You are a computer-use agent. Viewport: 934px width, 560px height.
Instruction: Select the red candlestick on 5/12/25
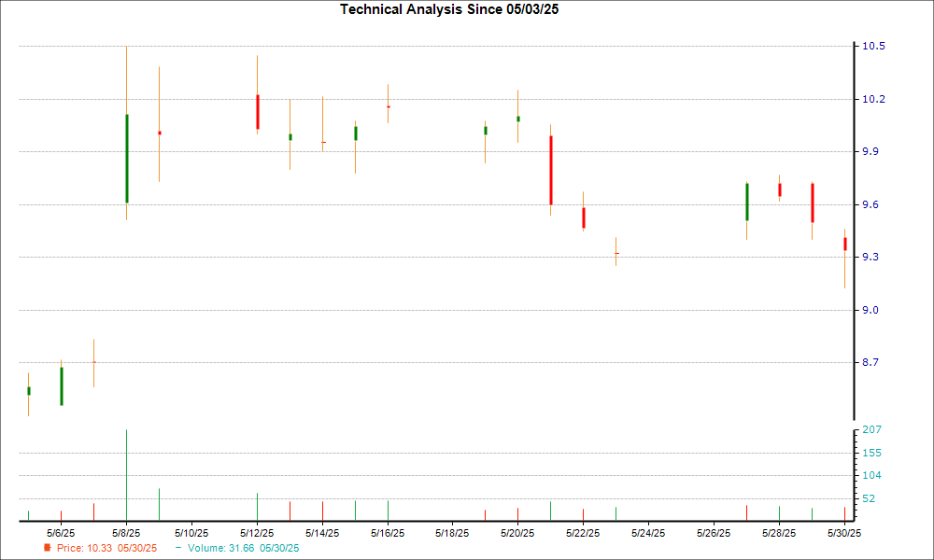point(257,112)
